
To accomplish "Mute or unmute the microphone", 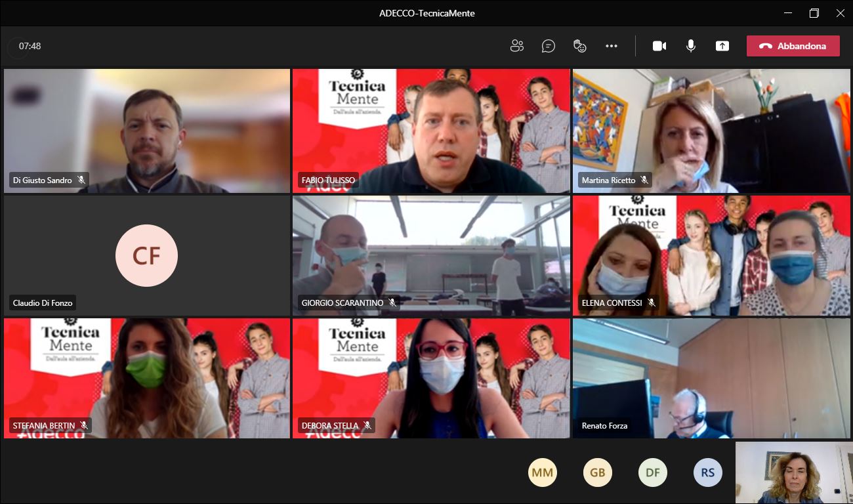I will click(691, 46).
